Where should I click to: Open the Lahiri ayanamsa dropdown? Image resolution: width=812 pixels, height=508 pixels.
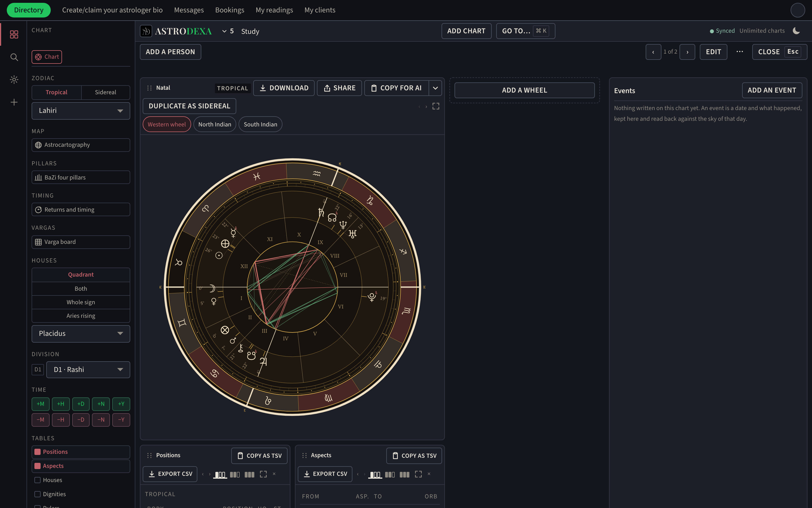coord(81,111)
